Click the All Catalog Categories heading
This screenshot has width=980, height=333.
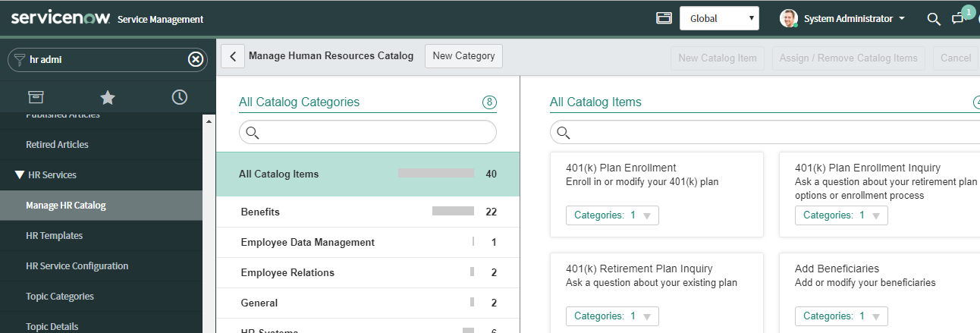299,102
